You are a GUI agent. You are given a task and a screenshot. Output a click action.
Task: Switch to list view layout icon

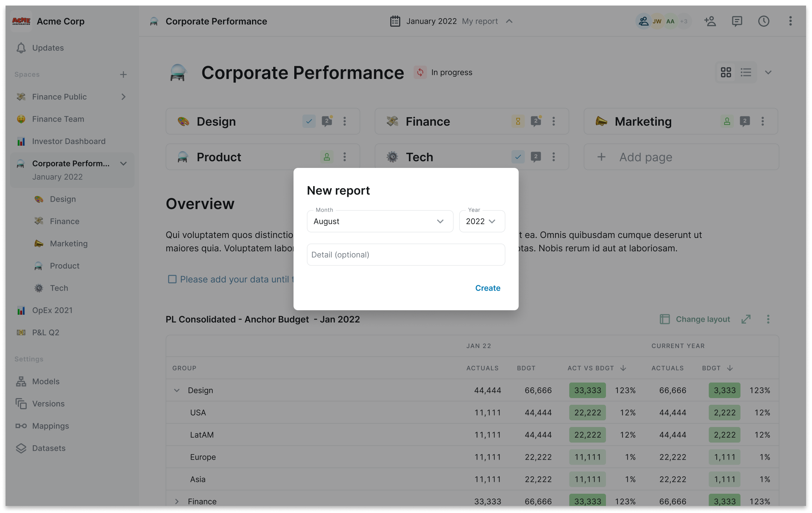pos(746,72)
